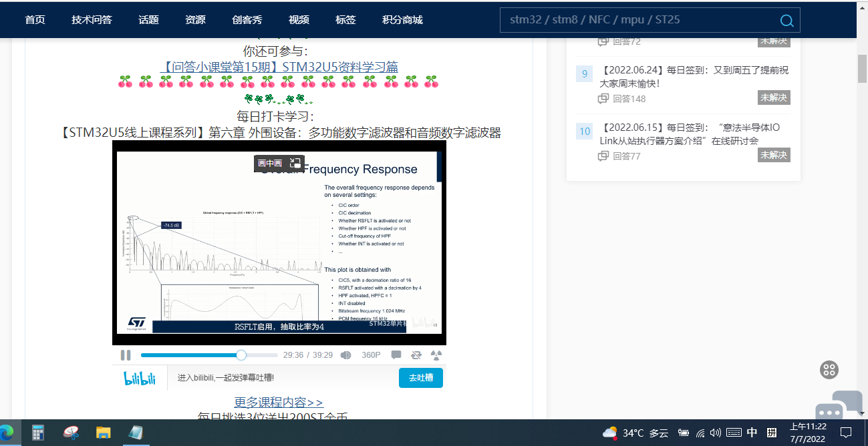868x446 pixels.
Task: Pause the bilibili video
Action: point(126,355)
